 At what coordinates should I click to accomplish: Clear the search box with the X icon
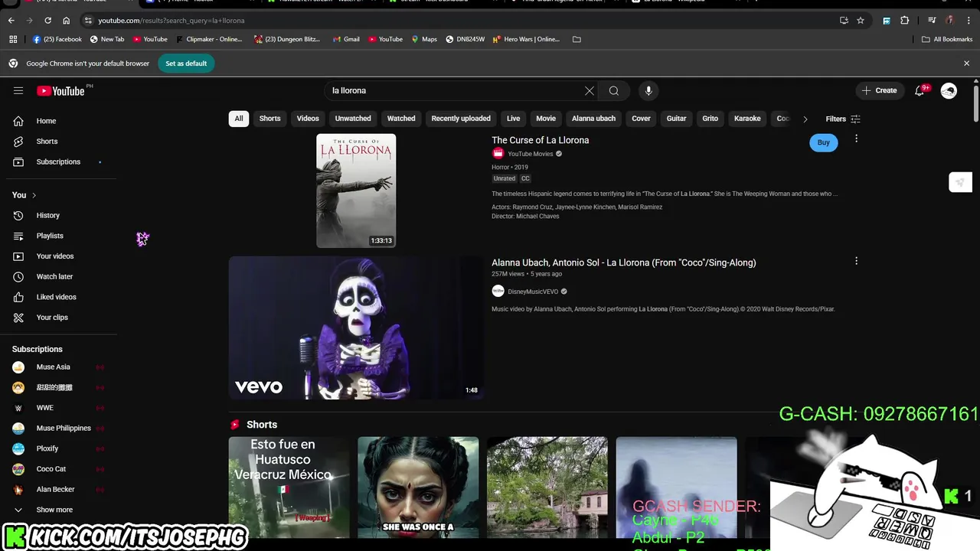click(x=590, y=90)
